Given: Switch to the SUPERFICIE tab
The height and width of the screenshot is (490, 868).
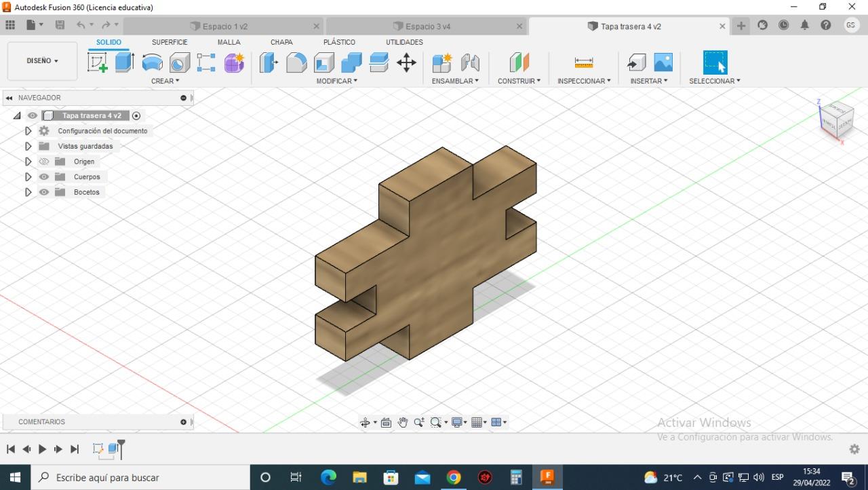Looking at the screenshot, I should (170, 42).
